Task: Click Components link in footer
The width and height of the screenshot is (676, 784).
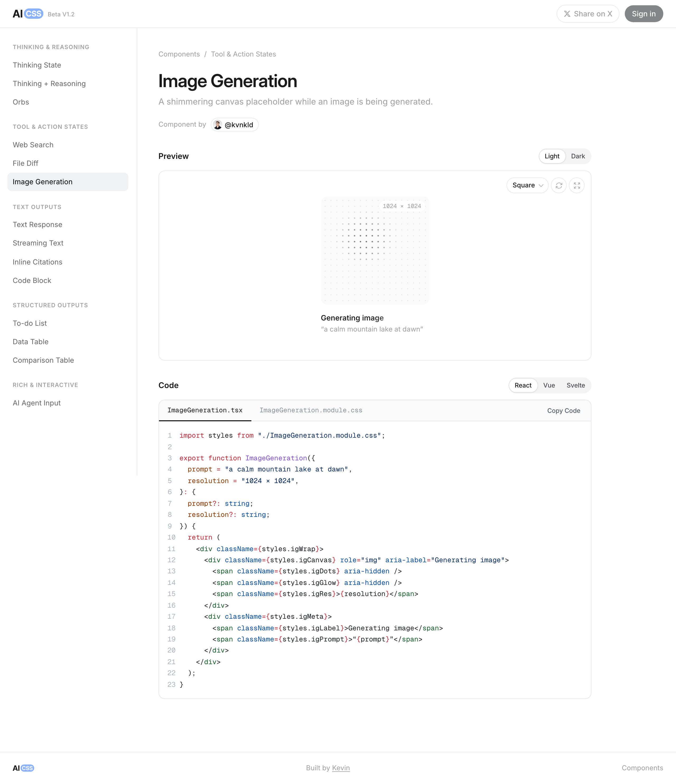Action: [x=642, y=768]
